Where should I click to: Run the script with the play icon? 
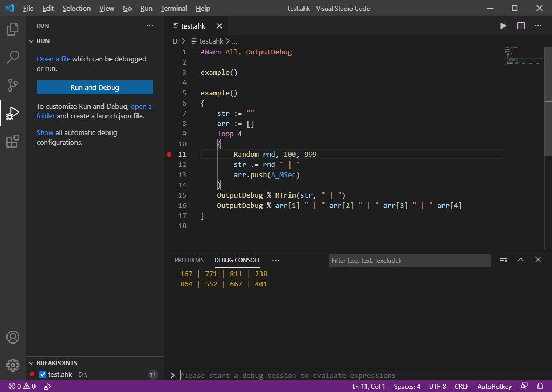click(x=503, y=26)
